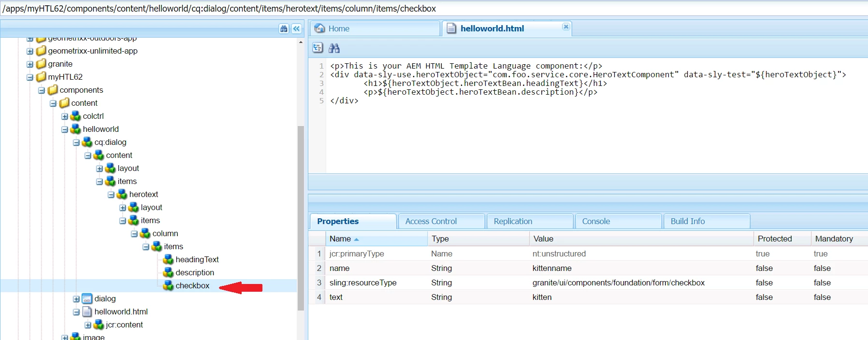Click the granite folder icon

[41, 64]
